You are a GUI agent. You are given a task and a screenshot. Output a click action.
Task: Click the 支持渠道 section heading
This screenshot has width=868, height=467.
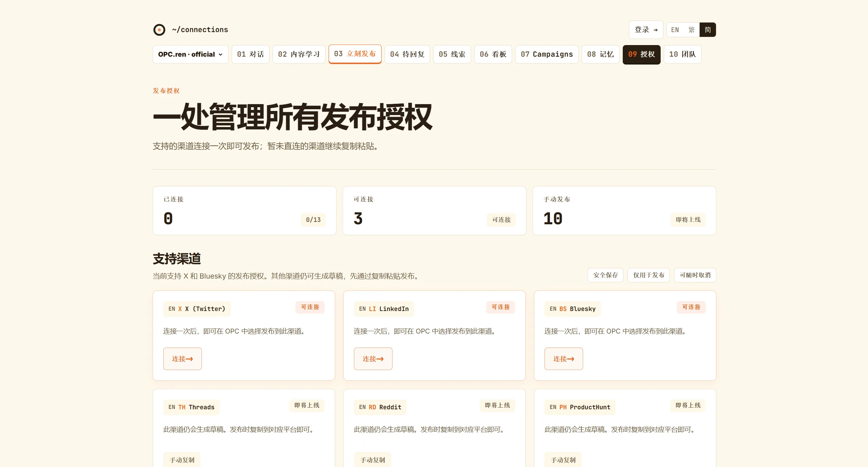point(177,259)
